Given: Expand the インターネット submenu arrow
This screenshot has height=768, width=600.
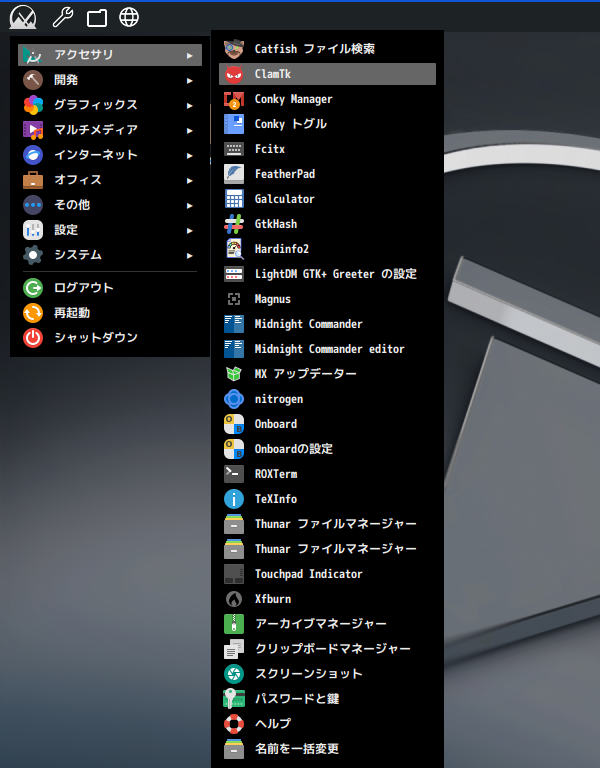Looking at the screenshot, I should tap(190, 156).
